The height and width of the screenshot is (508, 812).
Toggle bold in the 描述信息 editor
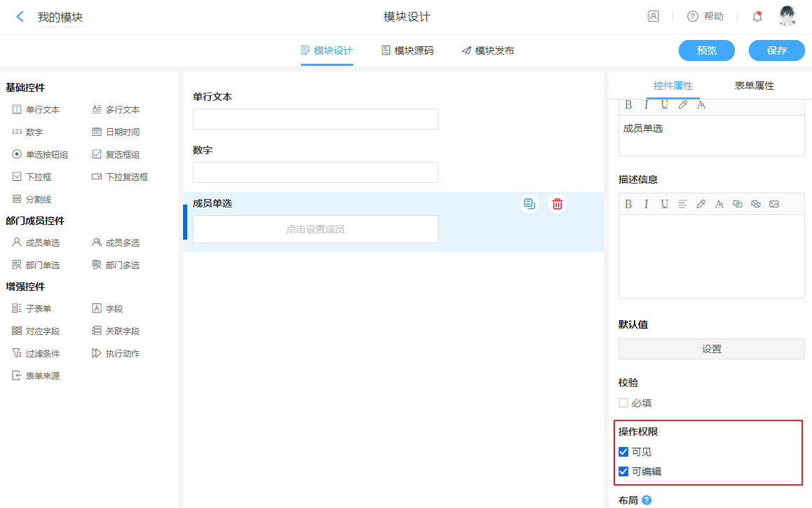click(628, 204)
